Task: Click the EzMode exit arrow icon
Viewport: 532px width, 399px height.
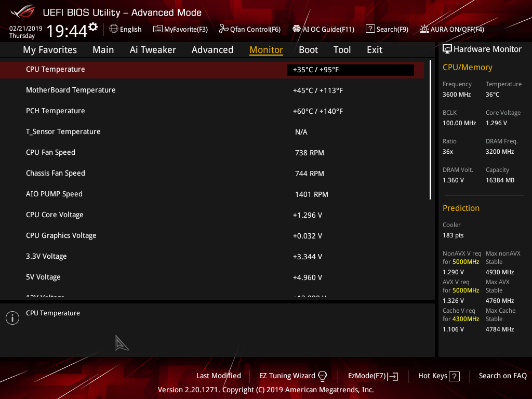Action: [393, 376]
